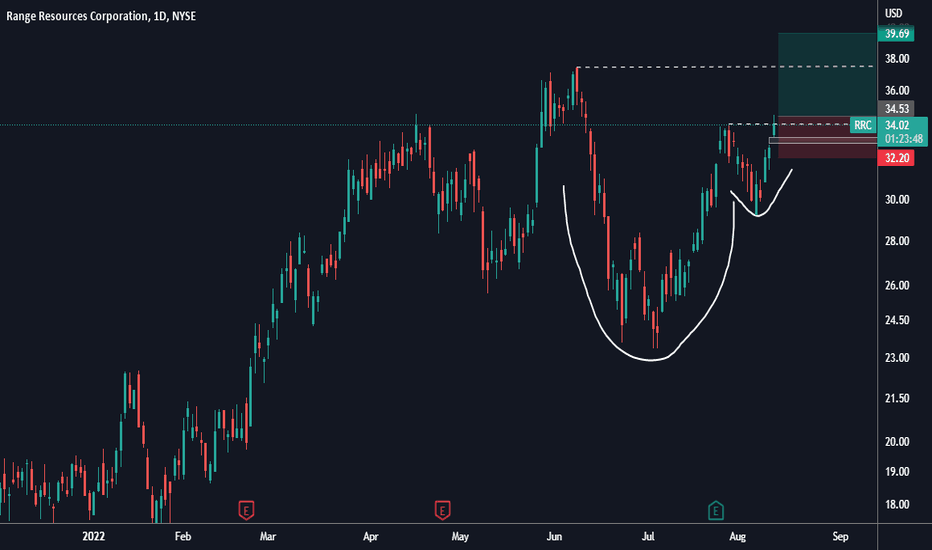This screenshot has width=932, height=550.
Task: Click the RRC ticker tag
Action: [x=863, y=125]
